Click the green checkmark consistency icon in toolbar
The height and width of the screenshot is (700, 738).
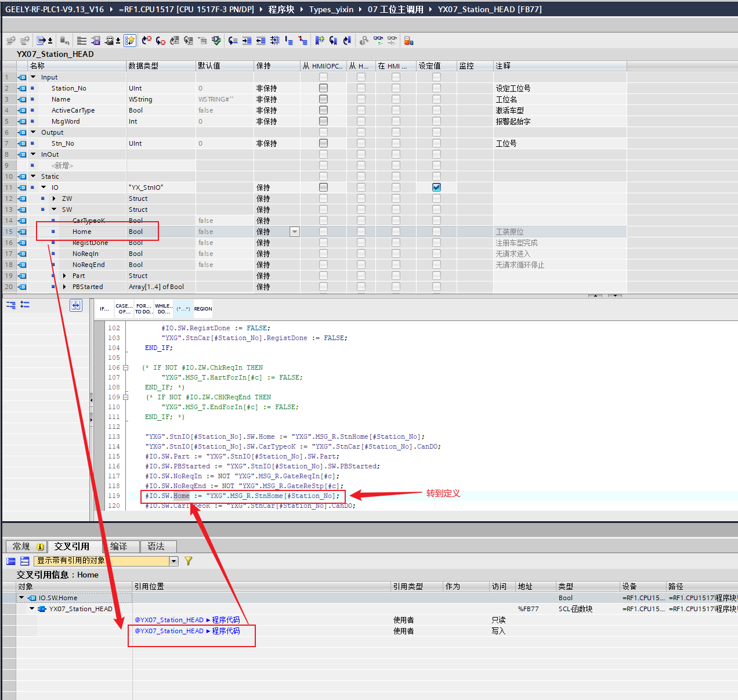pos(216,41)
